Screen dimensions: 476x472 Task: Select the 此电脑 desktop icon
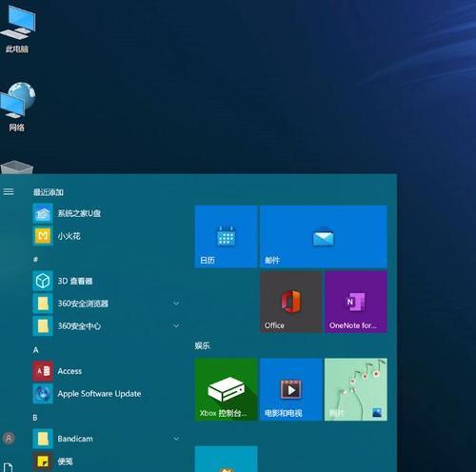(17, 29)
